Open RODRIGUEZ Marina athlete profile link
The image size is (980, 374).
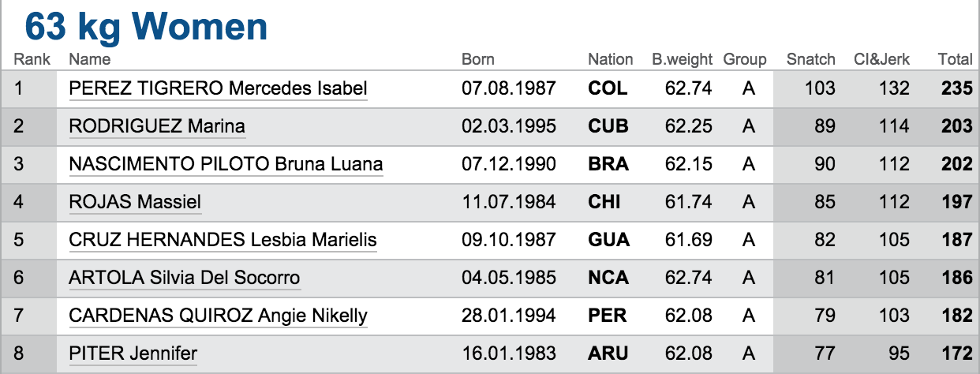coord(157,126)
